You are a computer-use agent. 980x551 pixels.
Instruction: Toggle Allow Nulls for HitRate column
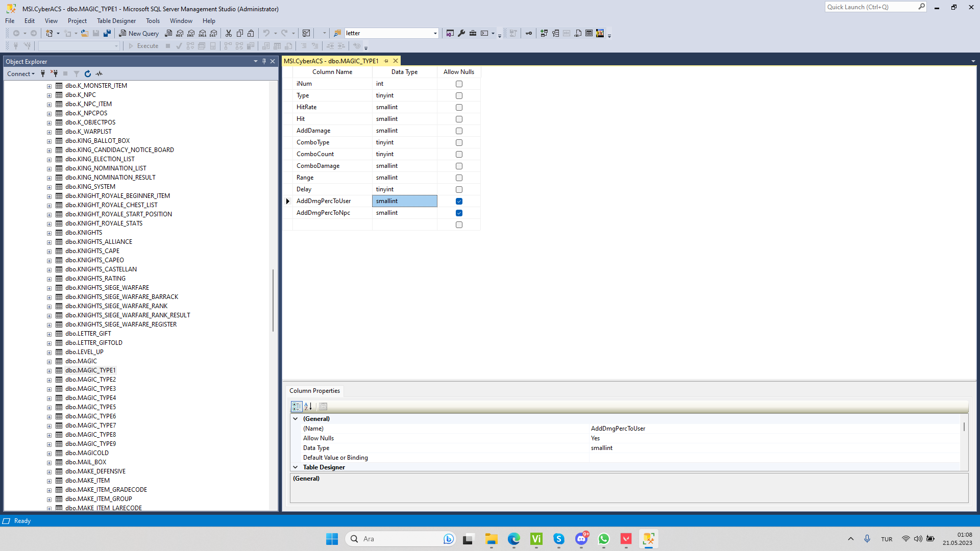coord(459,107)
